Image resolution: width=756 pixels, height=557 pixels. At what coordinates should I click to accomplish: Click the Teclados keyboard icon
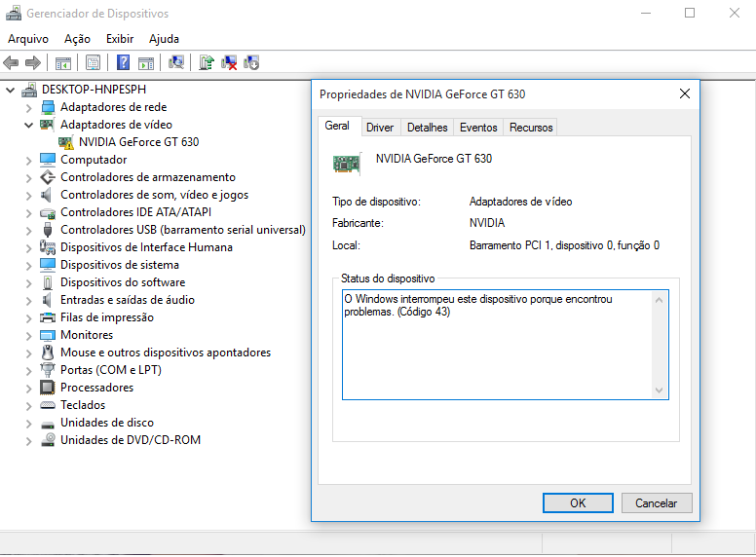[x=48, y=405]
